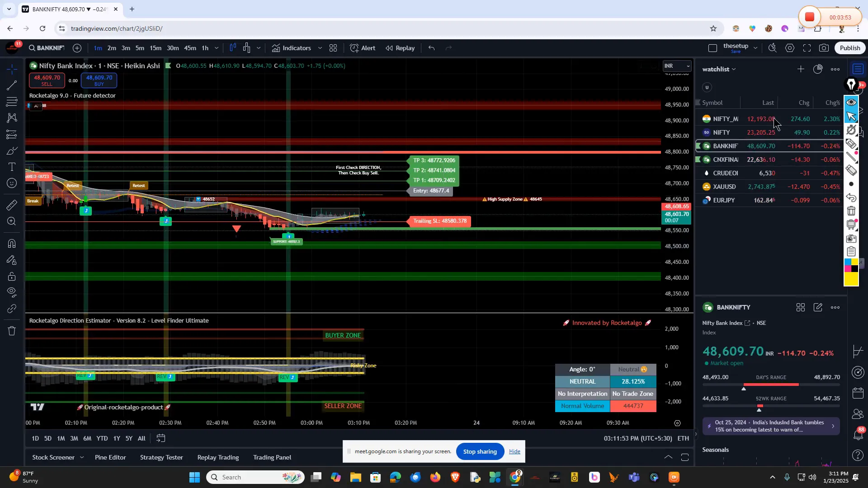Open the timeframe interval dropdown arrow

pos(217,48)
